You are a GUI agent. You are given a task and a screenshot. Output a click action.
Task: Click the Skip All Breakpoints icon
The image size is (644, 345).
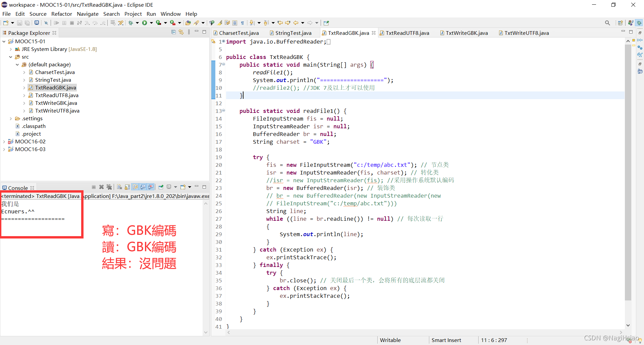pos(46,23)
